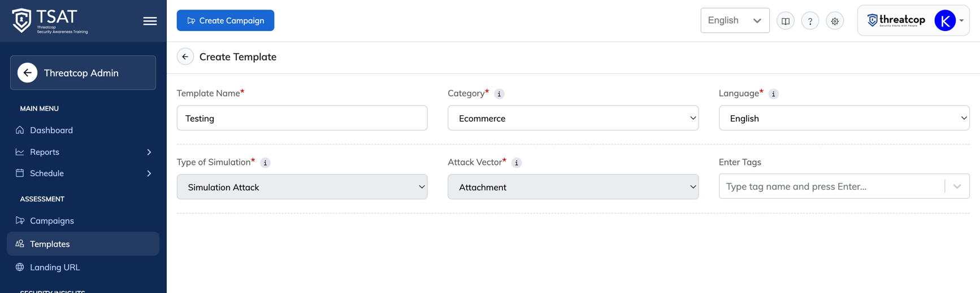Toggle the hamburger sidebar menu icon
The image size is (980, 293).
[x=150, y=21]
